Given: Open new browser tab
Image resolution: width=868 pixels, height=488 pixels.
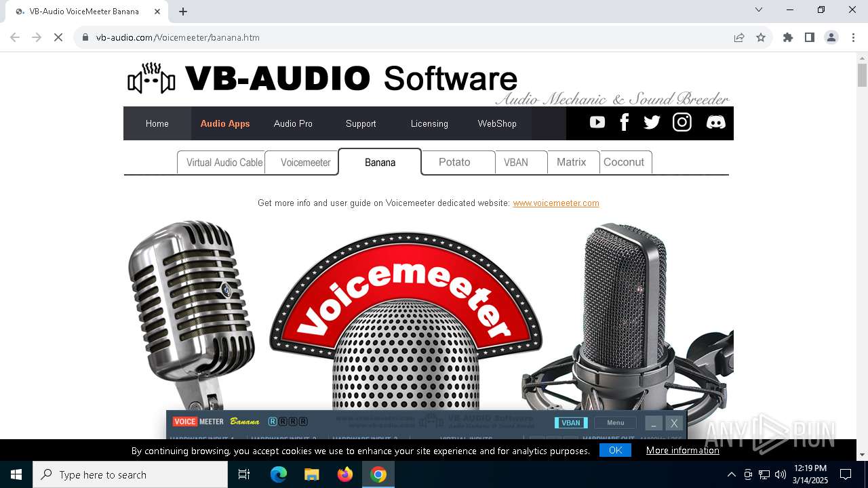Looking at the screenshot, I should [x=183, y=11].
